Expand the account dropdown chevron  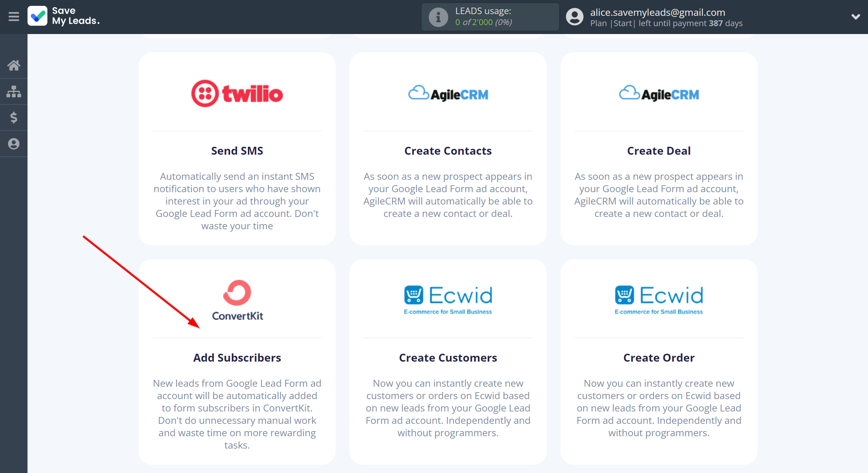(x=856, y=16)
